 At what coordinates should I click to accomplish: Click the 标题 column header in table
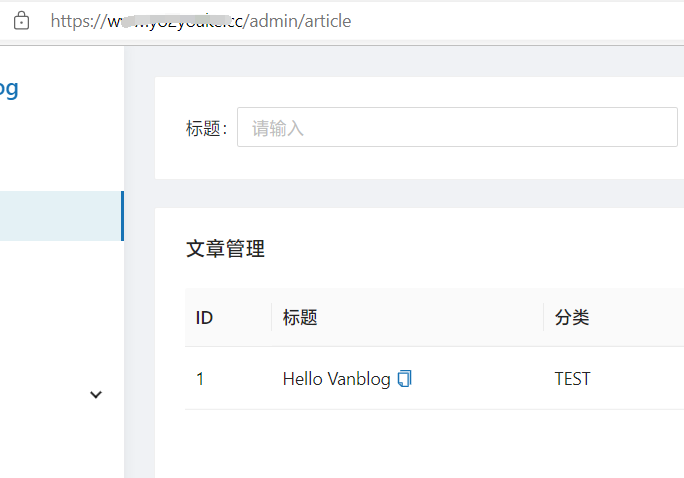[300, 318]
